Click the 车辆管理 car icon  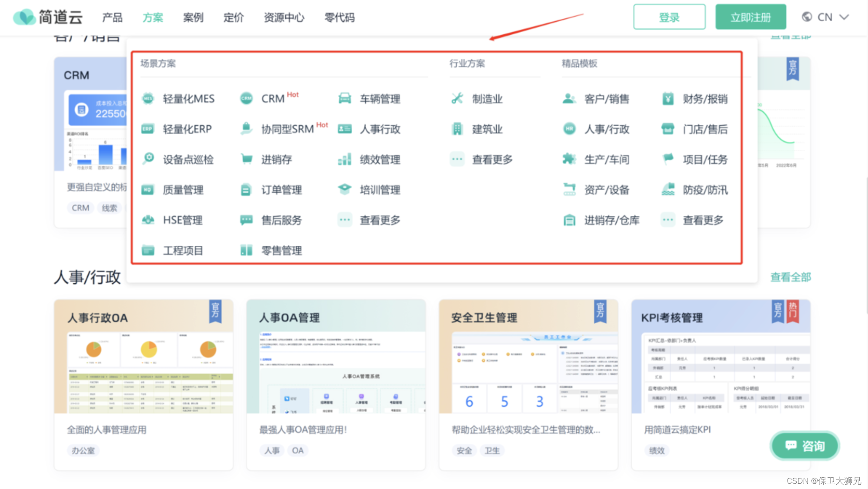pos(344,99)
